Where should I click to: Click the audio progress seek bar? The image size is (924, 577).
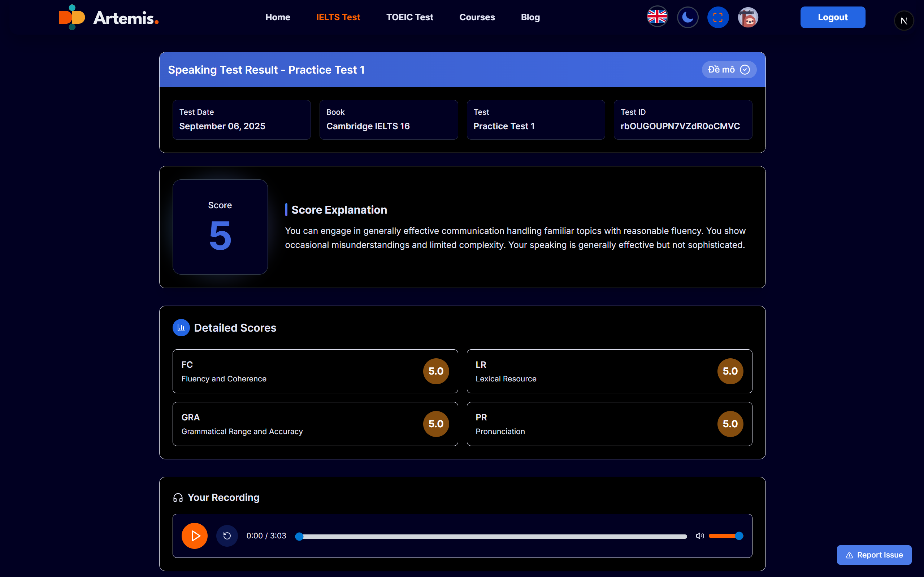493,537
